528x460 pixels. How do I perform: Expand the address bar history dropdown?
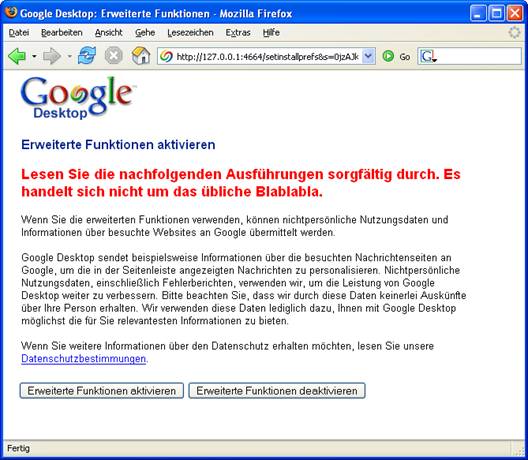[x=369, y=56]
